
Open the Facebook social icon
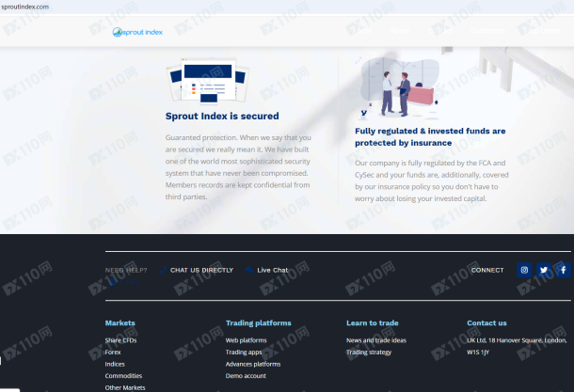[564, 270]
